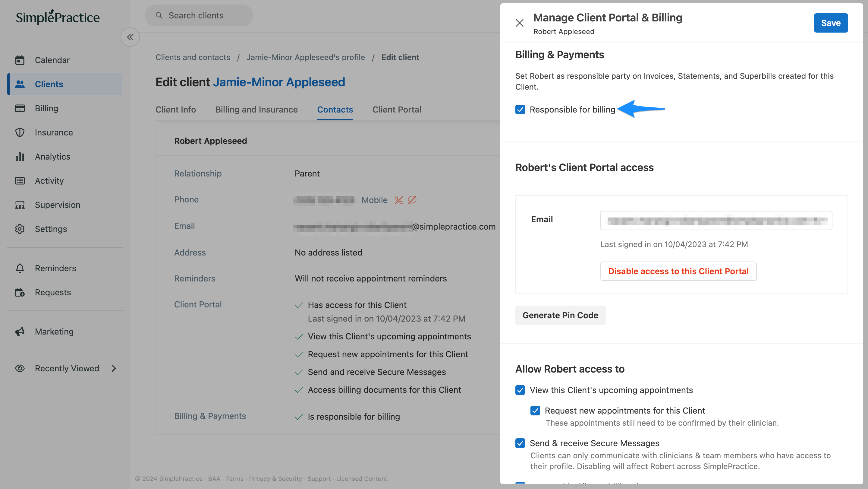Viewport: 868px width, 489px height.
Task: Open the Client Portal tab
Action: (x=397, y=110)
